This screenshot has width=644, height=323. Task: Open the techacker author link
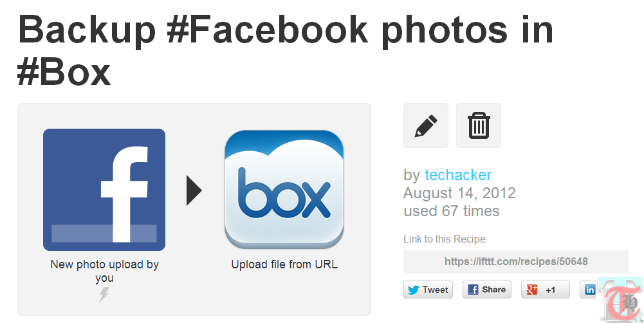pos(458,175)
